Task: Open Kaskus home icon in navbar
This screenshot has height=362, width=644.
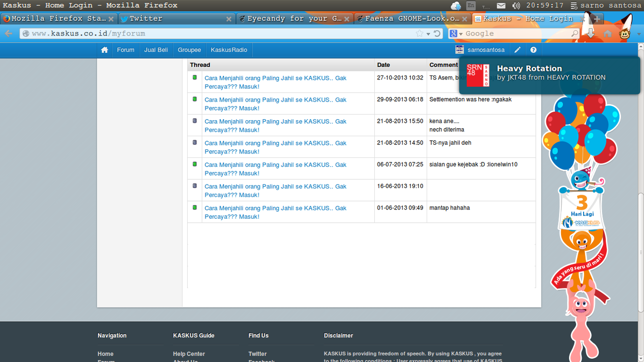Action: click(x=105, y=50)
